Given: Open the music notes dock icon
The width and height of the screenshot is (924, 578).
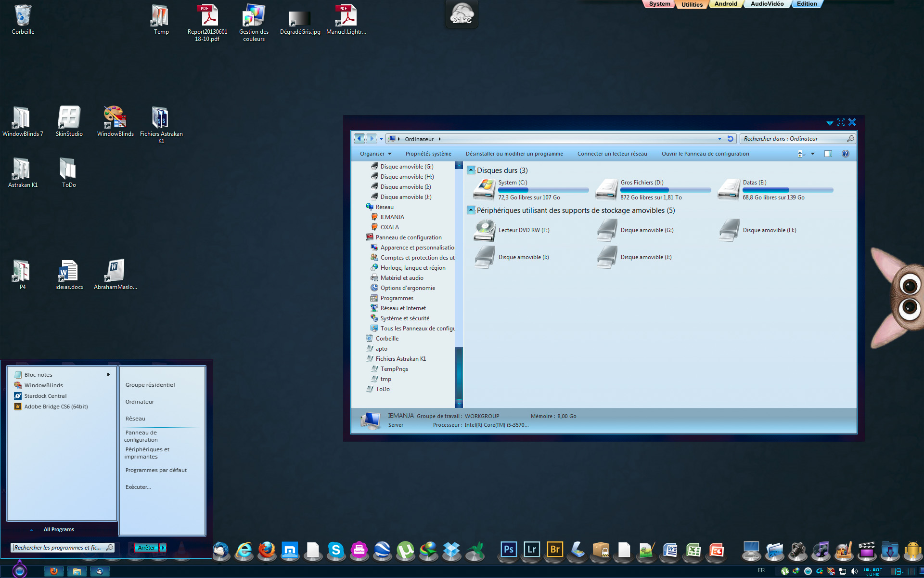Looking at the screenshot, I should pyautogui.click(x=821, y=550).
